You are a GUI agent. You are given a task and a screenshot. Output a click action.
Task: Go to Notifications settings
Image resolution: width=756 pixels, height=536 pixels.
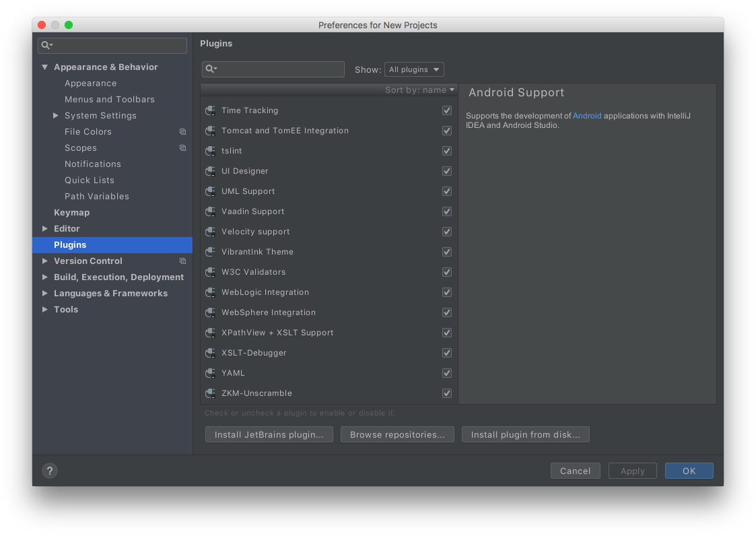(93, 164)
